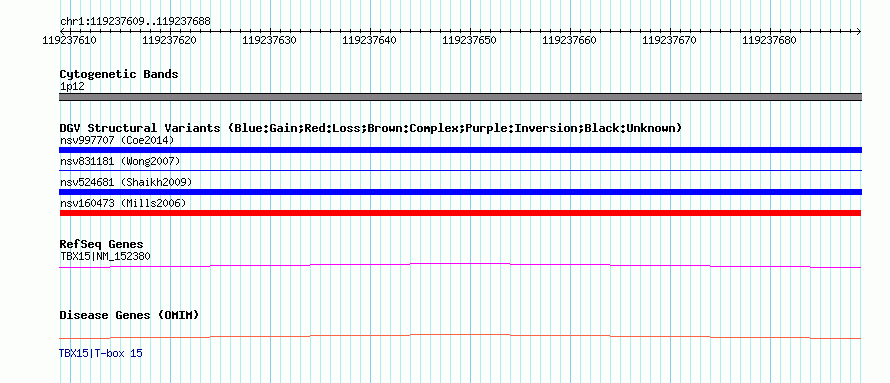This screenshot has width=890, height=383.
Task: Open variant nsv831181 (Wong2007) label
Action: [x=120, y=162]
